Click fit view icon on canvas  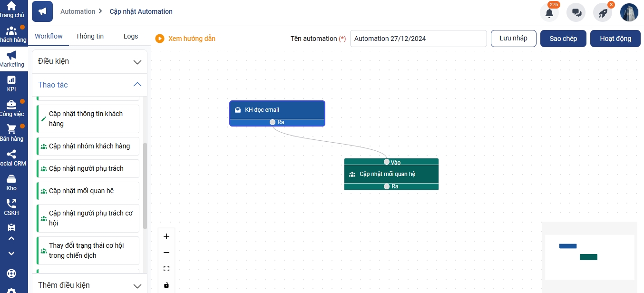click(x=166, y=269)
